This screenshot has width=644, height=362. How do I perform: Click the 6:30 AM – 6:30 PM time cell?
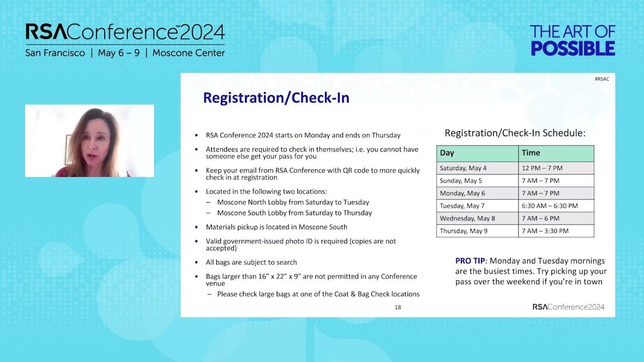556,206
